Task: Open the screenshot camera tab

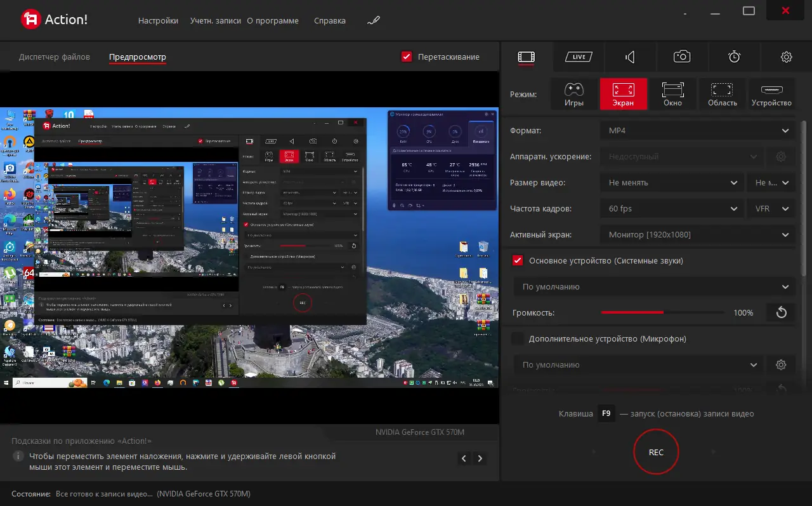Action: [x=682, y=57]
